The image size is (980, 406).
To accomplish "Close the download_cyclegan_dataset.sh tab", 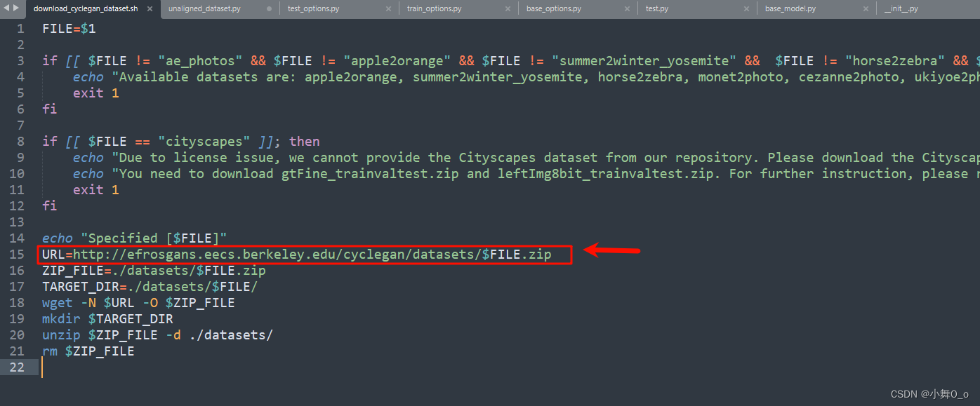I will click(x=149, y=9).
